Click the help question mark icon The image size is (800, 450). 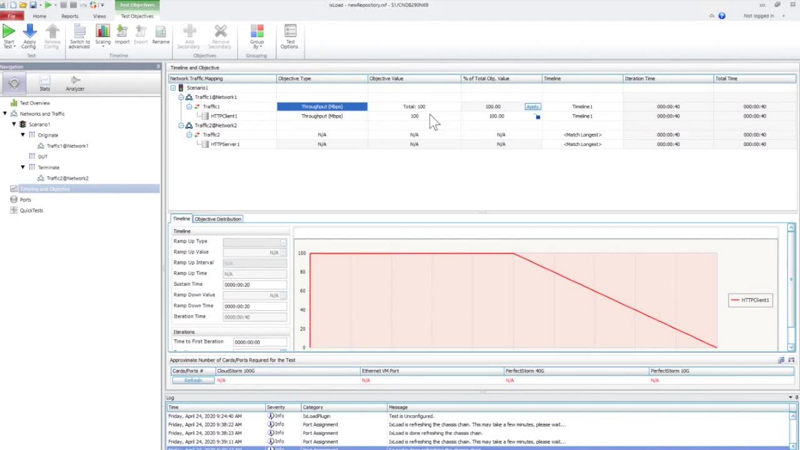722,16
